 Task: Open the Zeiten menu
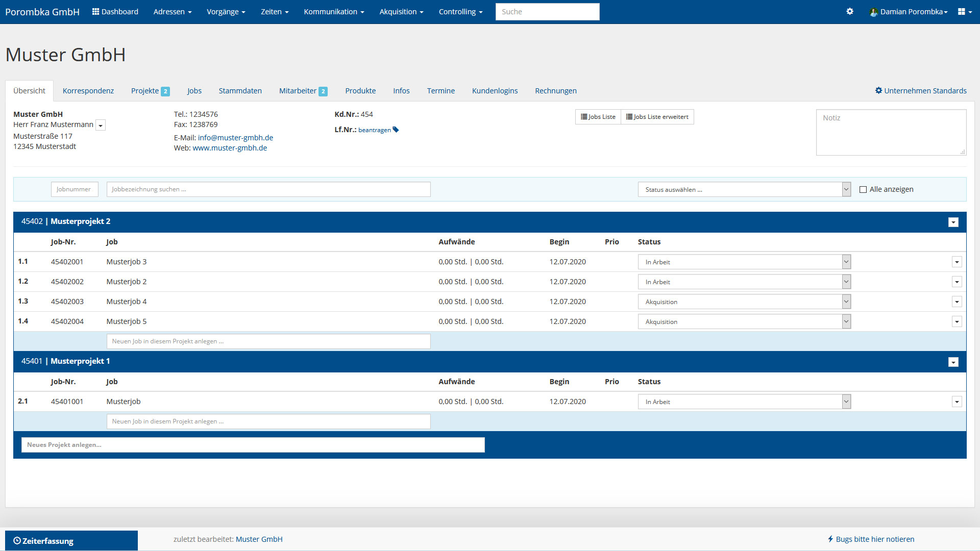point(275,11)
